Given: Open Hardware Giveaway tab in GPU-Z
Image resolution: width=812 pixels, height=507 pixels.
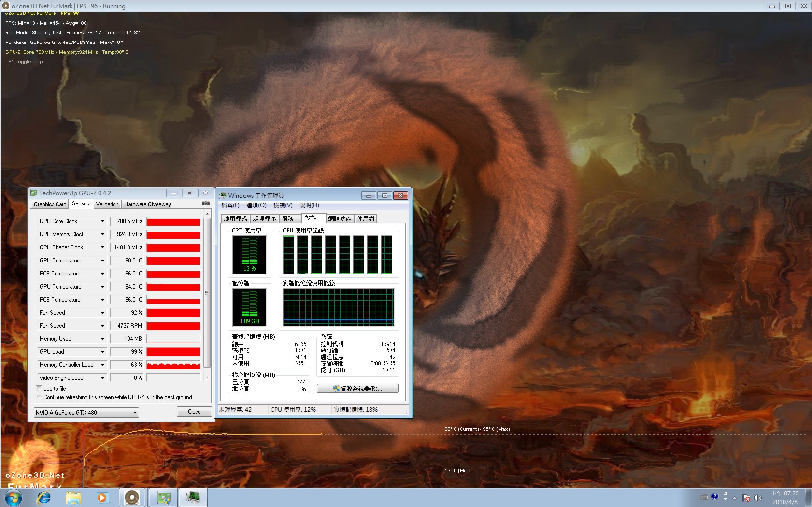Looking at the screenshot, I should click(x=147, y=204).
